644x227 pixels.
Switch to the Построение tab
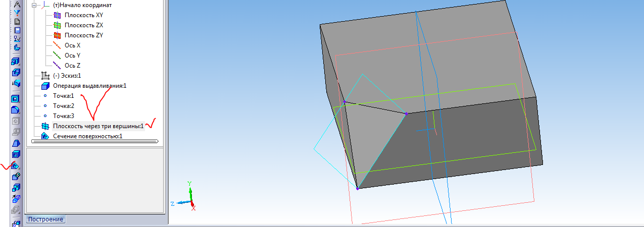click(x=46, y=219)
